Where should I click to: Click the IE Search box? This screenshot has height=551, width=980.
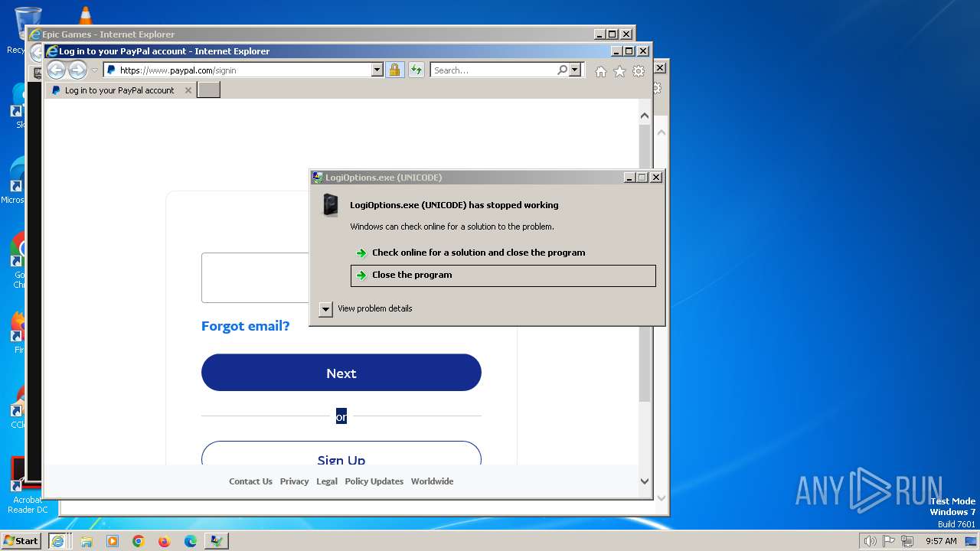click(494, 70)
